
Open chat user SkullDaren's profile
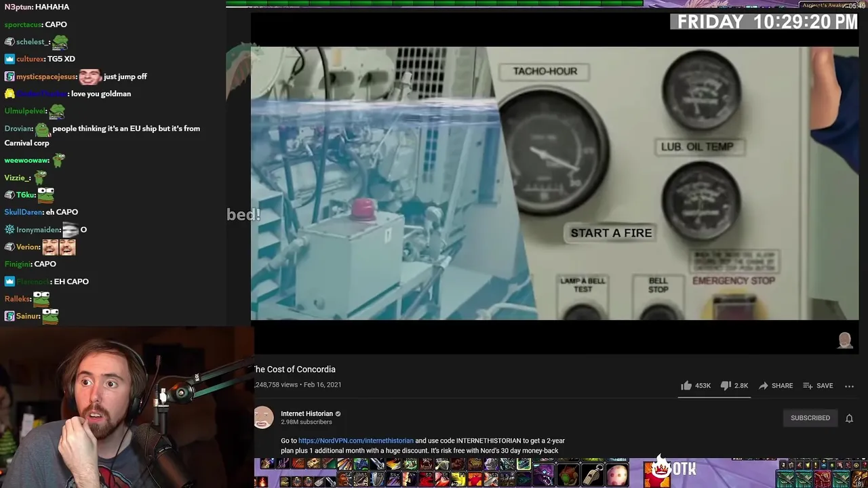pyautogui.click(x=23, y=212)
